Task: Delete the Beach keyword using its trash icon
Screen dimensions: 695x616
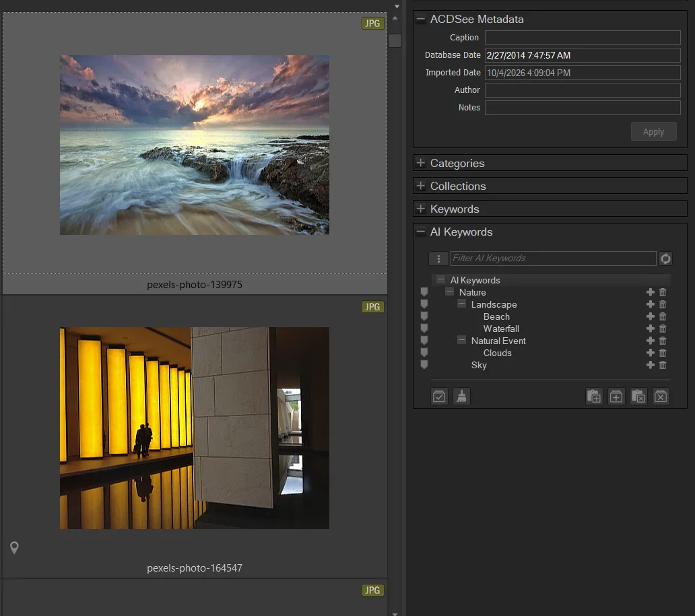Action: (x=663, y=316)
